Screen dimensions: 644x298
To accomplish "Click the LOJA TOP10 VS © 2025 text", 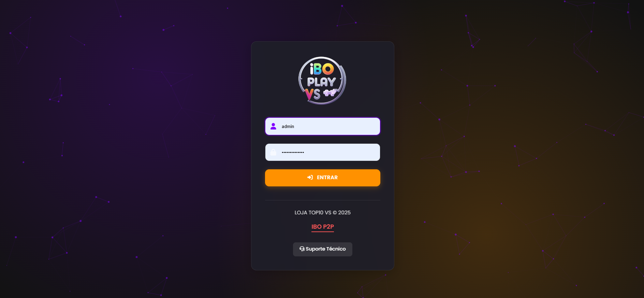I will point(323,213).
